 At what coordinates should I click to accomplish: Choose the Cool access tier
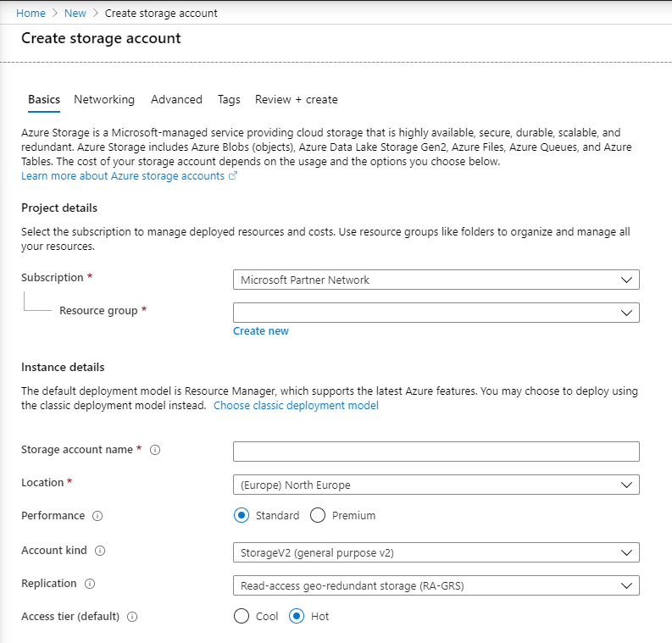tap(242, 616)
